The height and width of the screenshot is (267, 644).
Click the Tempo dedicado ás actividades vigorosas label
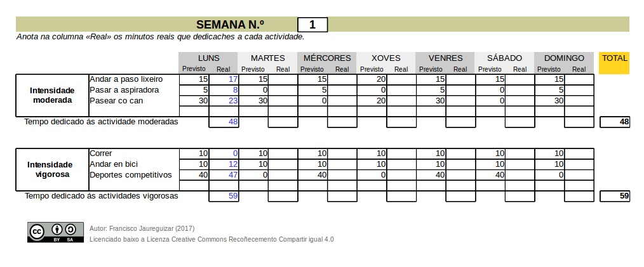point(102,196)
